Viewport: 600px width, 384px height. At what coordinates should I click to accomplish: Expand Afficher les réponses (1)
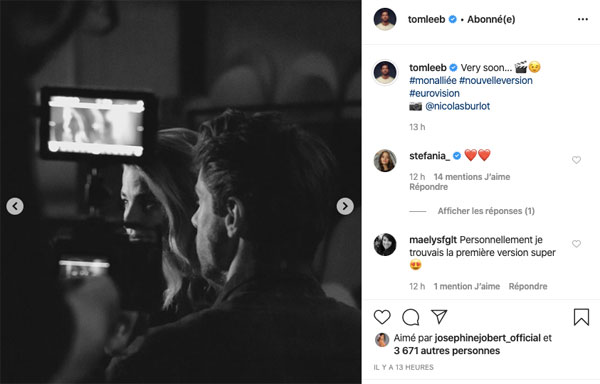pos(486,211)
